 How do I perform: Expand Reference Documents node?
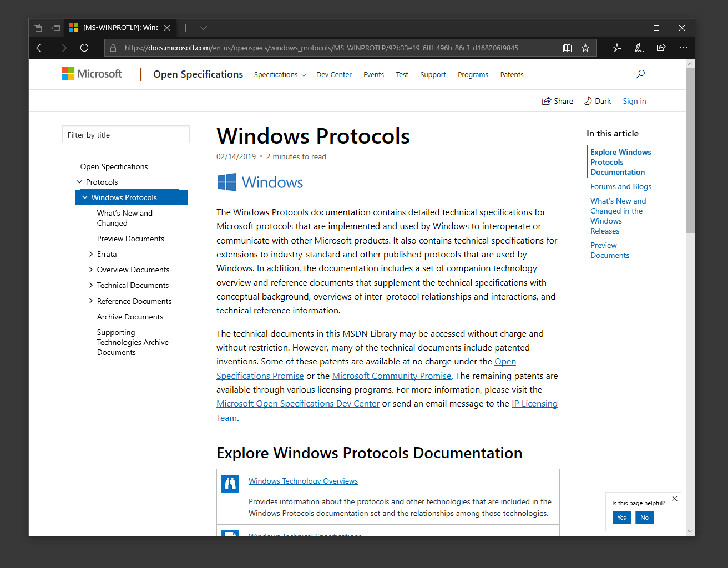tap(91, 301)
